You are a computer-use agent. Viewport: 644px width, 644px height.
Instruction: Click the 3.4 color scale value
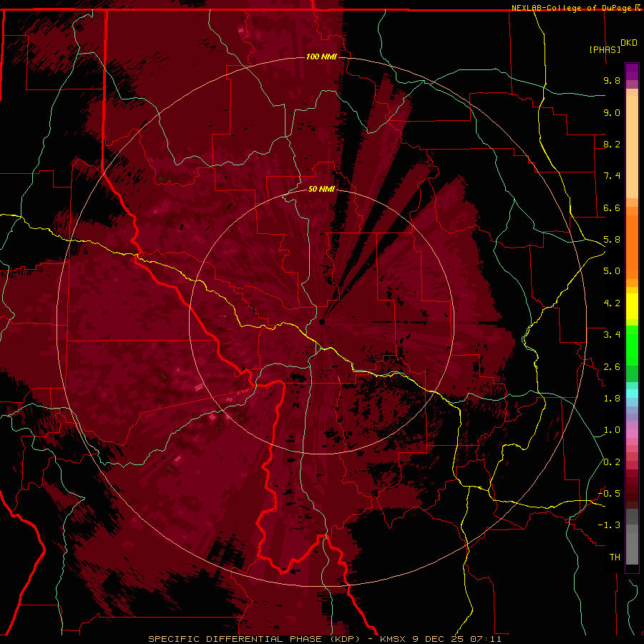click(x=612, y=335)
